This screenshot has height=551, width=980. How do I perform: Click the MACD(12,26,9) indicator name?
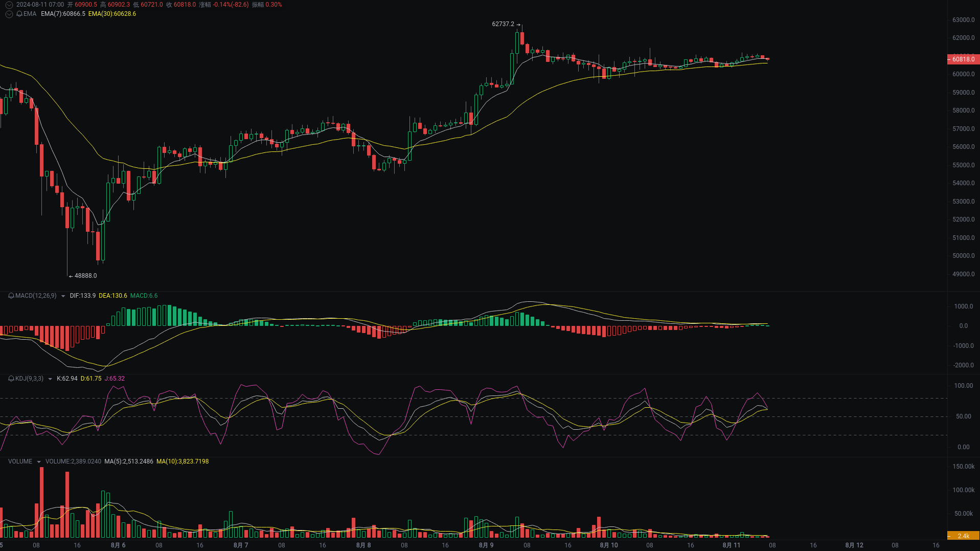36,296
